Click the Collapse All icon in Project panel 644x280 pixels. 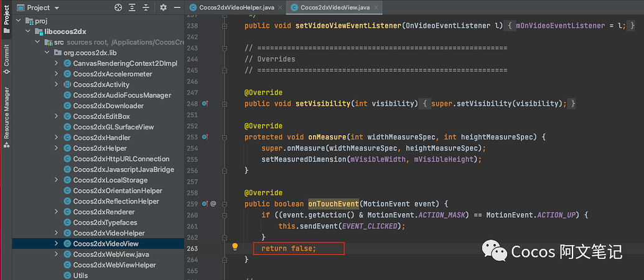147,7
